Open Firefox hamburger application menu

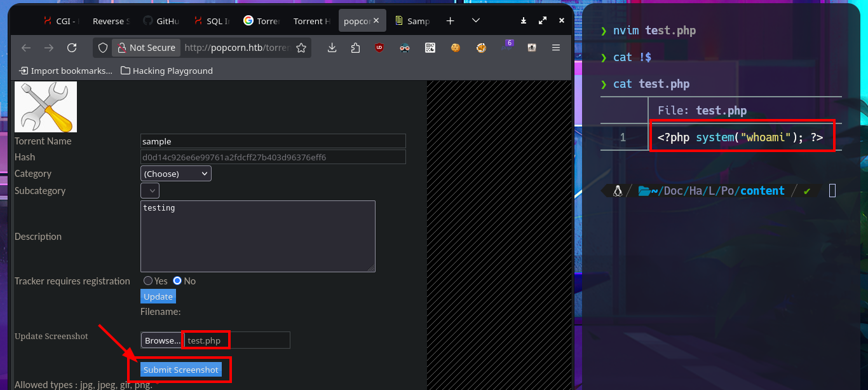[556, 48]
